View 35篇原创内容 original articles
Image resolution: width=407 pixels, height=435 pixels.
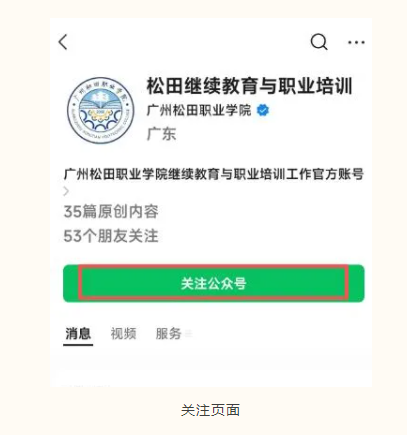111,211
